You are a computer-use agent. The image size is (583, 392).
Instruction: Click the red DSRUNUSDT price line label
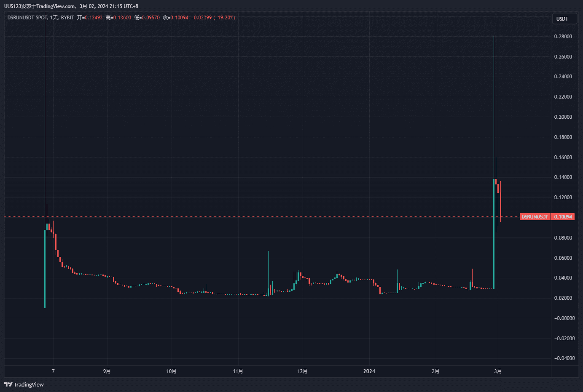(x=535, y=217)
